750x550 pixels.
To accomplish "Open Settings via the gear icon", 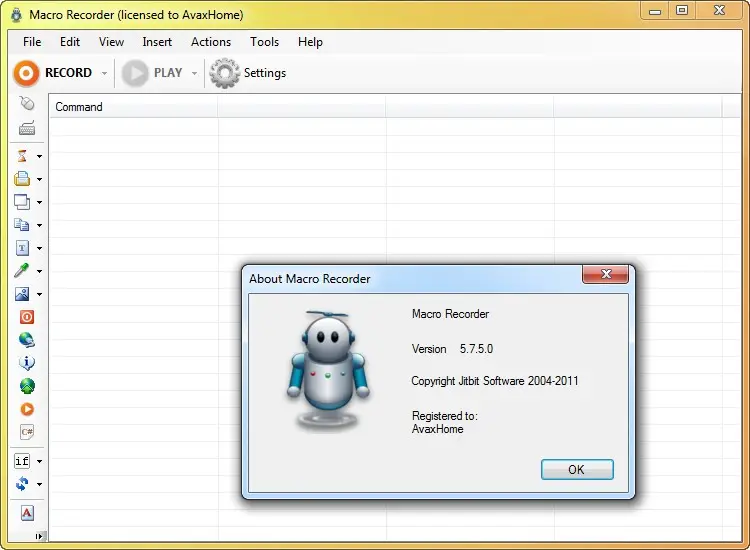I will [x=224, y=73].
